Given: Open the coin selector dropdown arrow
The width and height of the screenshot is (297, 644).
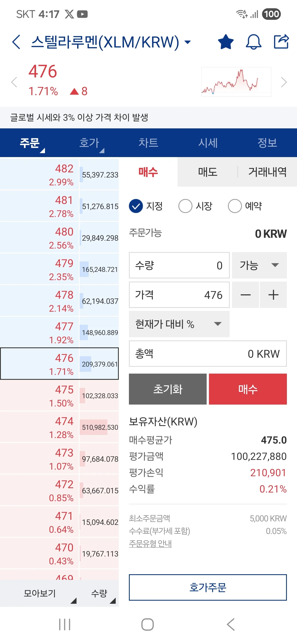Looking at the screenshot, I should pyautogui.click(x=188, y=42).
